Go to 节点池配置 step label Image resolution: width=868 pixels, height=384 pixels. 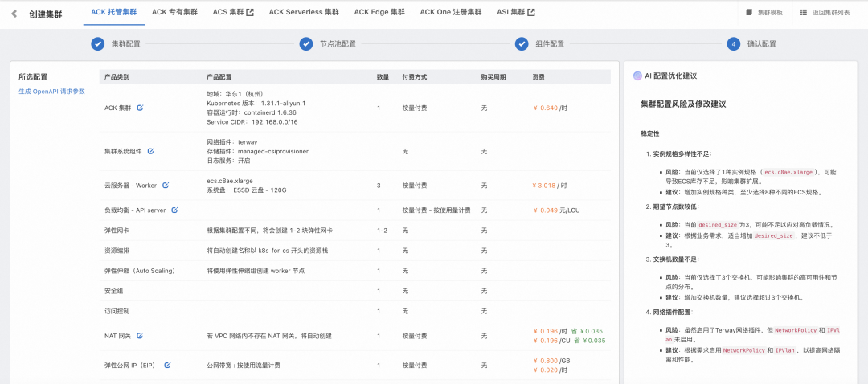click(338, 43)
